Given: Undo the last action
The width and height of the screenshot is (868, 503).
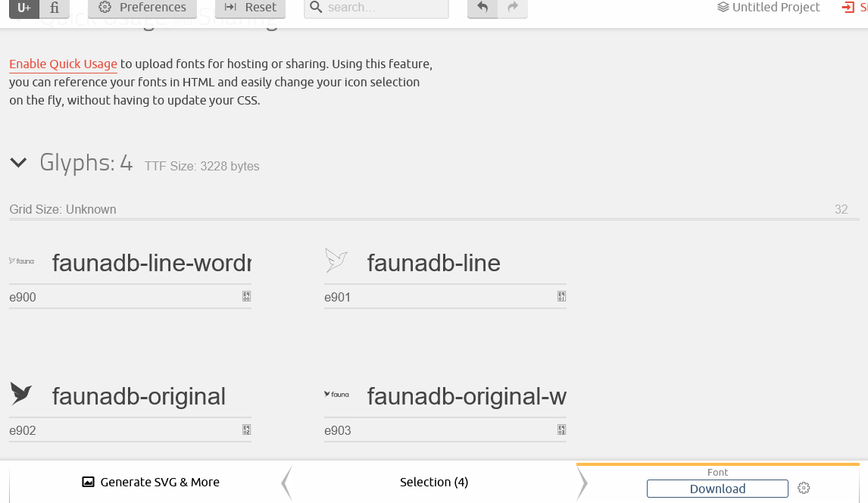Looking at the screenshot, I should [x=482, y=8].
